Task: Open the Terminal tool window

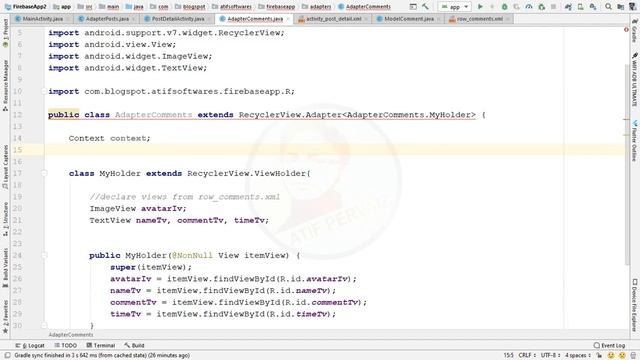Action: coord(100,345)
